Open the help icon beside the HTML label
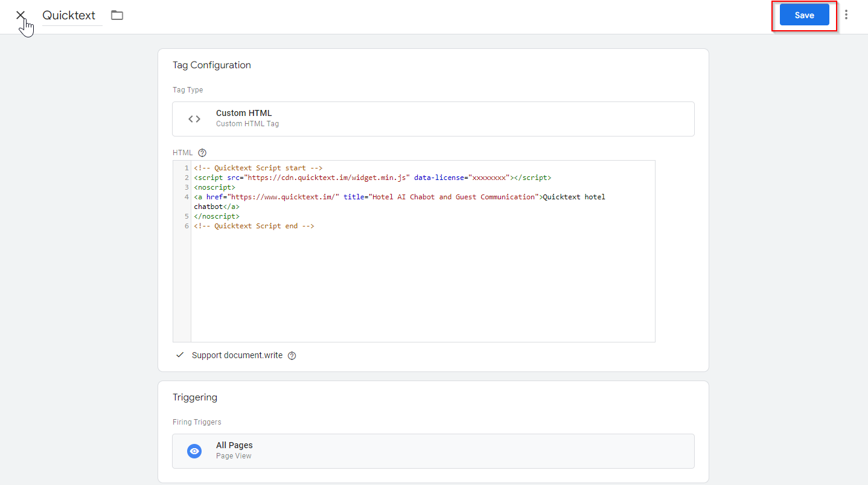 (202, 153)
